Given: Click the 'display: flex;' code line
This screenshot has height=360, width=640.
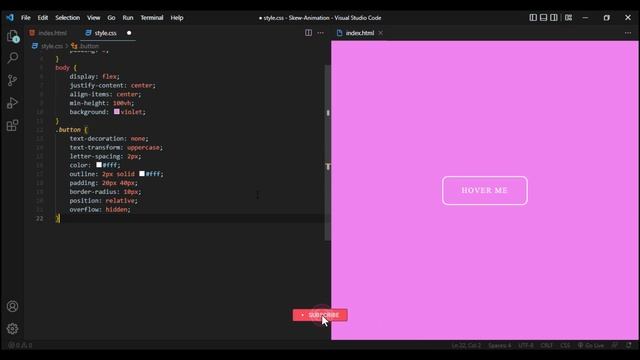Looking at the screenshot, I should (x=94, y=76).
